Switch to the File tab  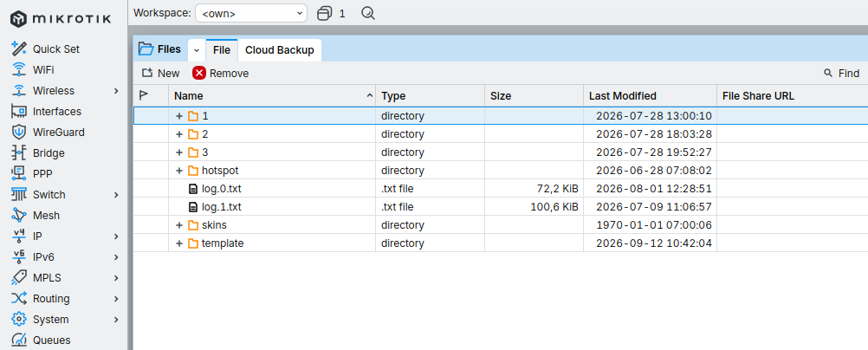tap(222, 50)
